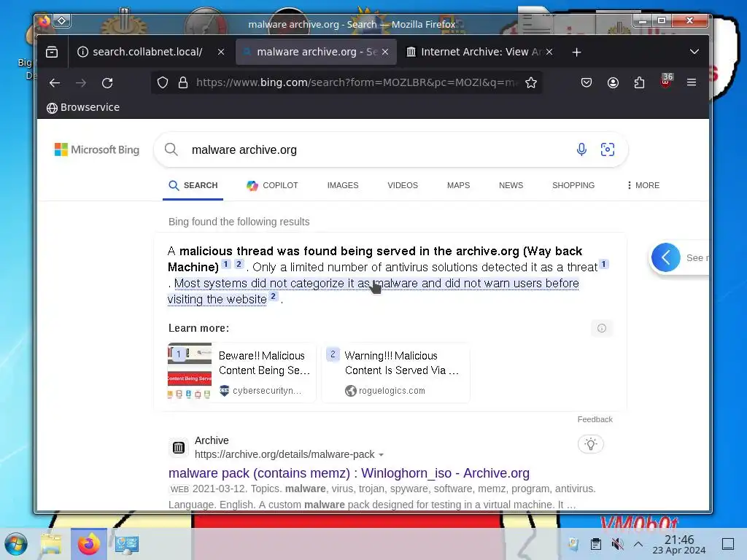The width and height of the screenshot is (747, 560).
Task: Open the taskbar clock showing 21:46
Action: tap(679, 544)
